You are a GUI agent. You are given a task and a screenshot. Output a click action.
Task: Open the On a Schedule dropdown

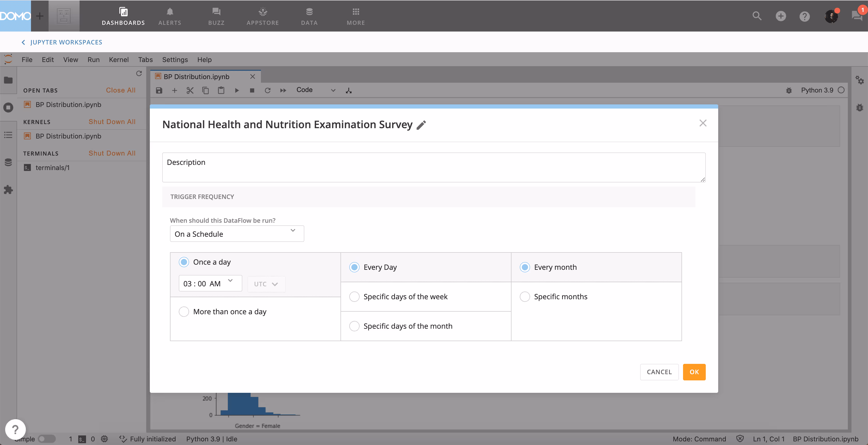[237, 234]
